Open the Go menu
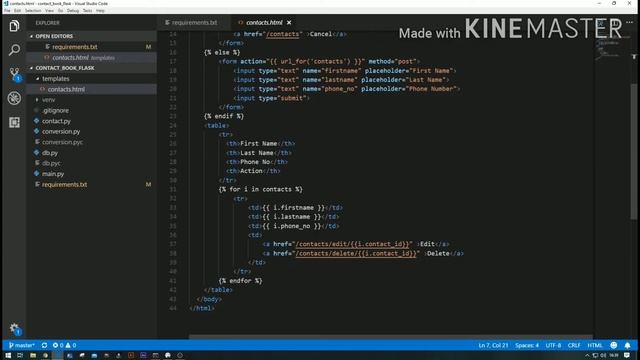Image resolution: width=640 pixels, height=360 pixels. [x=60, y=11]
